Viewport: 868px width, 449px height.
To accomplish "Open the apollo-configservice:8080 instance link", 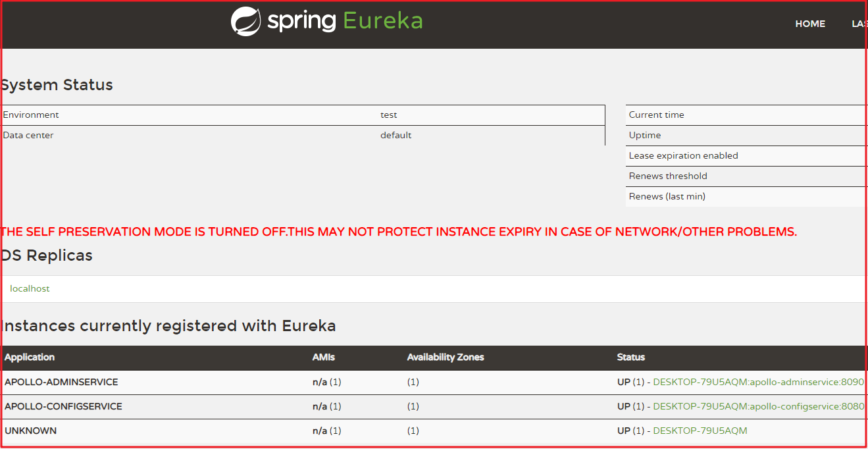I will 758,406.
